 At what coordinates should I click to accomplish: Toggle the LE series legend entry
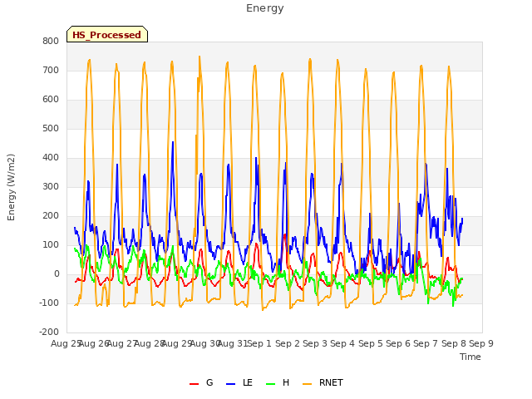click(x=239, y=382)
